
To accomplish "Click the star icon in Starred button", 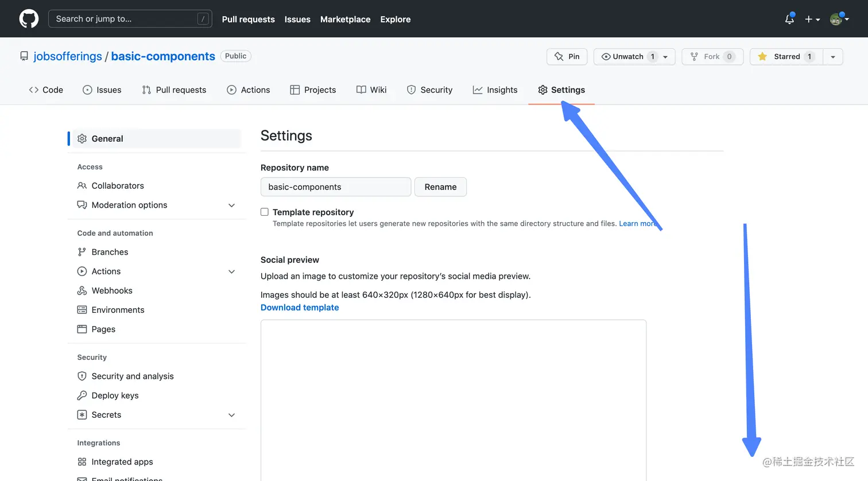I will [762, 56].
